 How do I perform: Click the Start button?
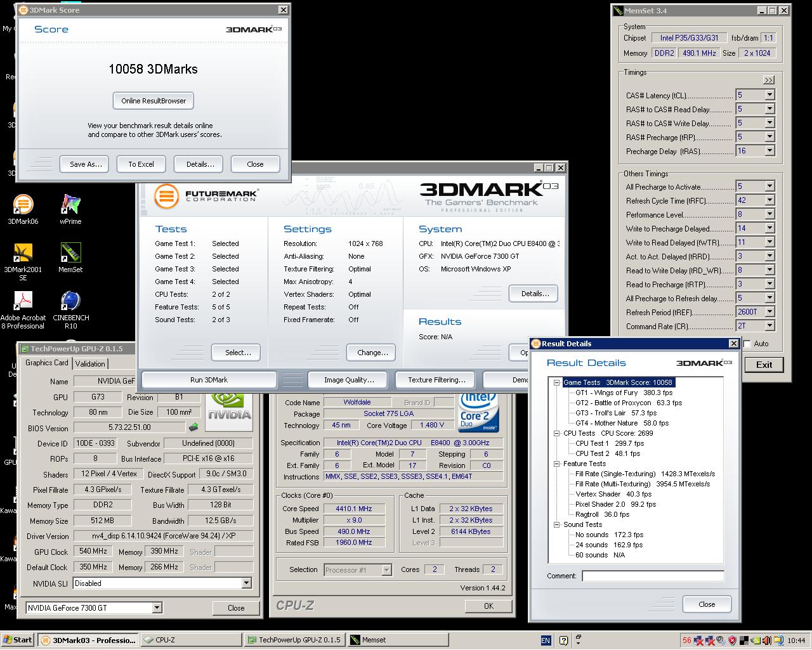(x=18, y=640)
